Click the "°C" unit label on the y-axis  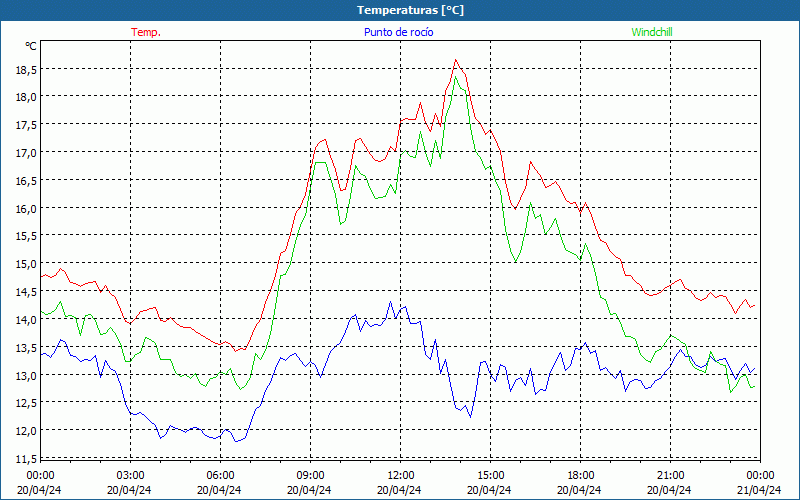31,46
